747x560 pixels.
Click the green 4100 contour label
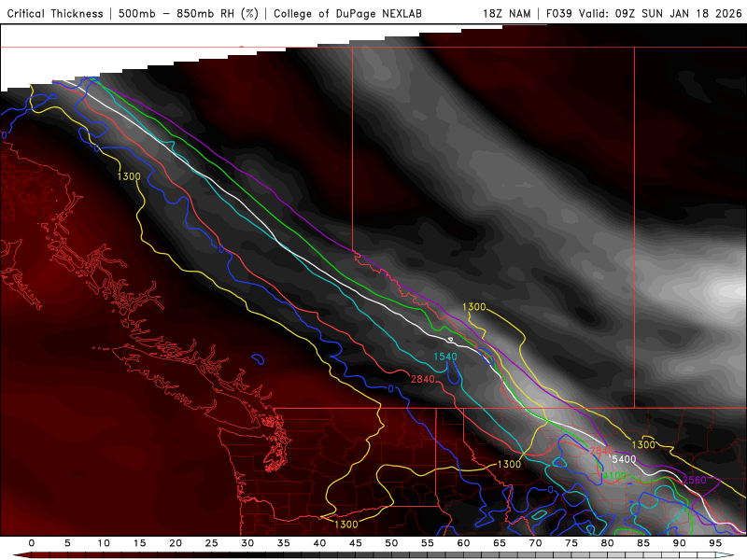pyautogui.click(x=615, y=476)
